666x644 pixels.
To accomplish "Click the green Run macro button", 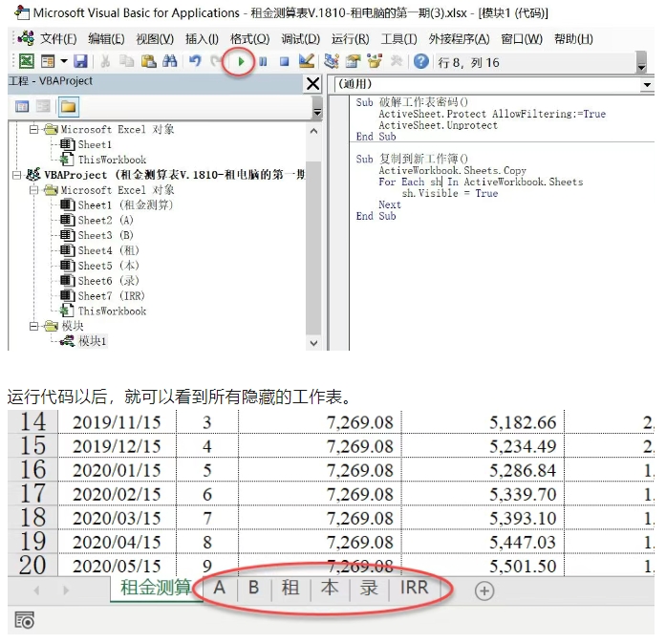I will [x=242, y=61].
